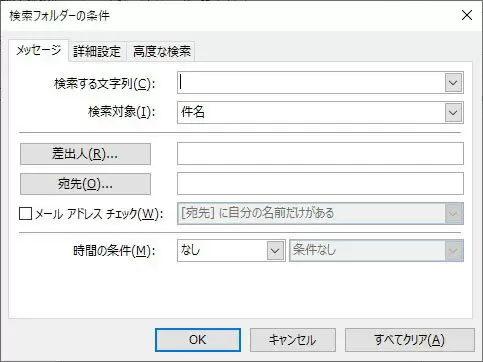Open the [宛先] に自分の名前だけがある dropdown
This screenshot has height=362, width=483.
(x=320, y=213)
